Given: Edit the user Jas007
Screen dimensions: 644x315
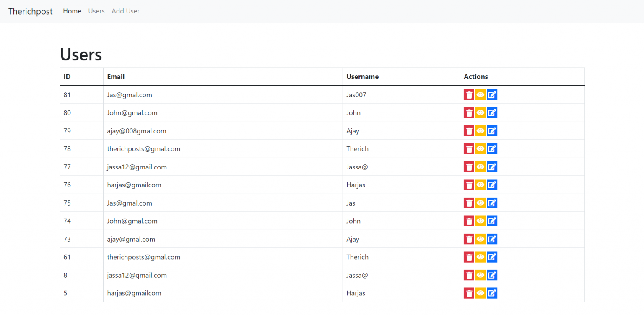Looking at the screenshot, I should tap(492, 95).
